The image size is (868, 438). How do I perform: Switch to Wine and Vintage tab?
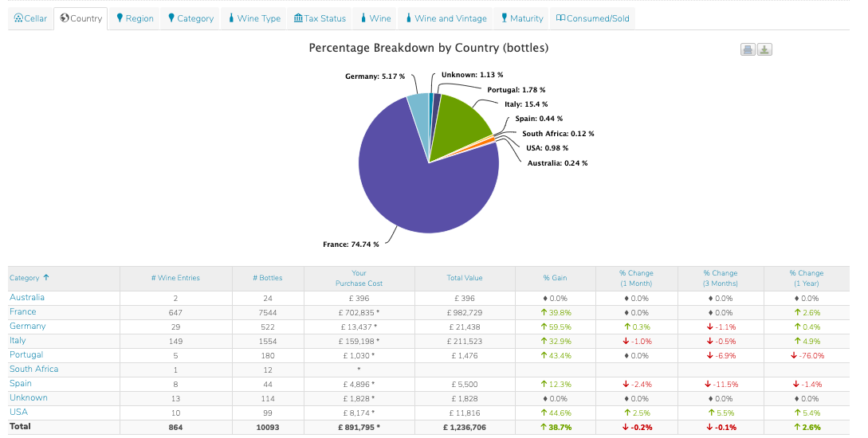[x=445, y=18]
